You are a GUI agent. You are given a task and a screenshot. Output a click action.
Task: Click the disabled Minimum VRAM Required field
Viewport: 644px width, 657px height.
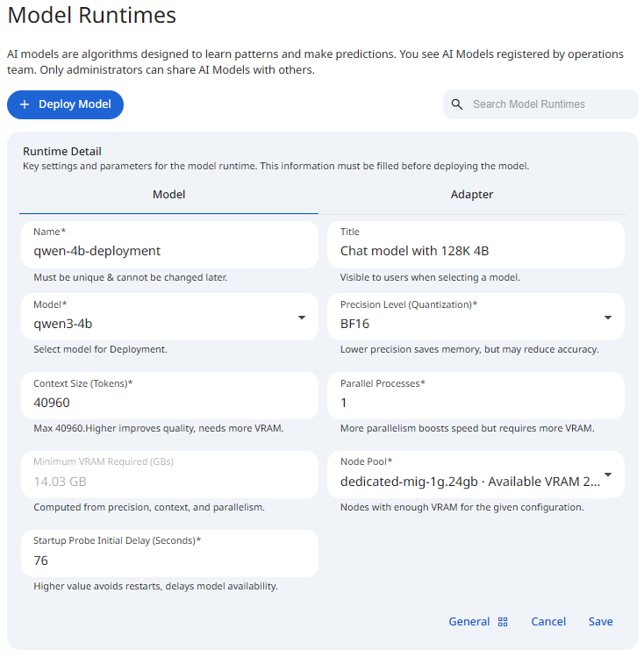point(168,482)
